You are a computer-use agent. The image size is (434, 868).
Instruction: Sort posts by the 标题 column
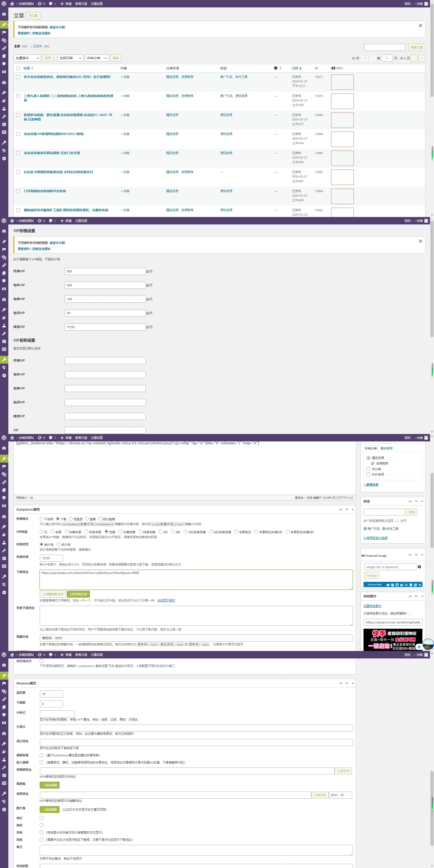pyautogui.click(x=28, y=68)
